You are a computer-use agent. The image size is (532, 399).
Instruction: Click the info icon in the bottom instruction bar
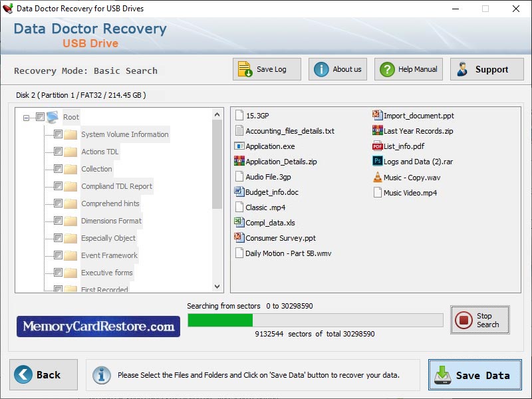pyautogui.click(x=101, y=376)
